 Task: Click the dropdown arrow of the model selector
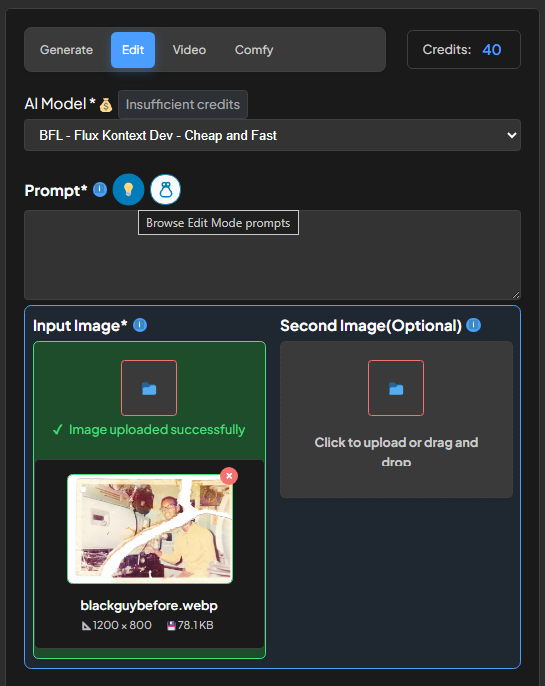coord(511,135)
